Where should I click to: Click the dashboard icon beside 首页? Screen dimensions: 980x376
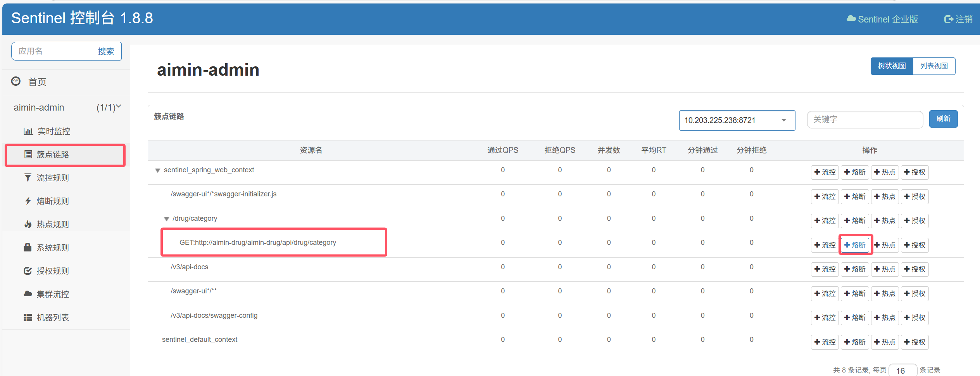[16, 81]
